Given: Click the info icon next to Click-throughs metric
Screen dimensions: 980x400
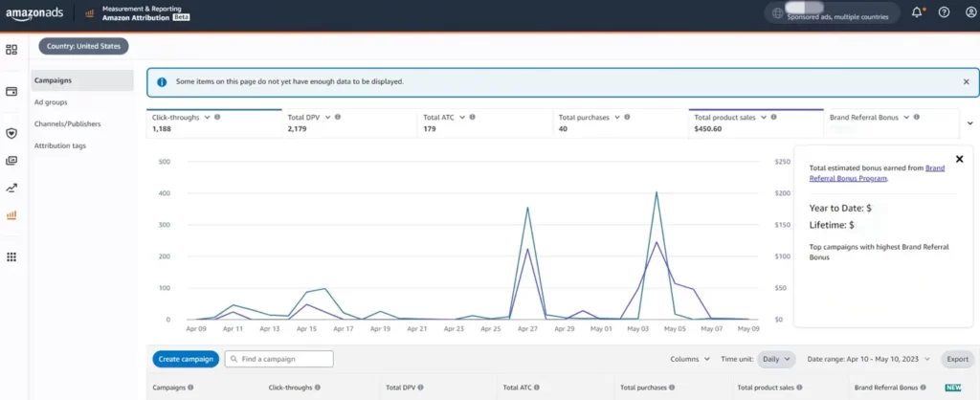Looking at the screenshot, I should [x=217, y=117].
